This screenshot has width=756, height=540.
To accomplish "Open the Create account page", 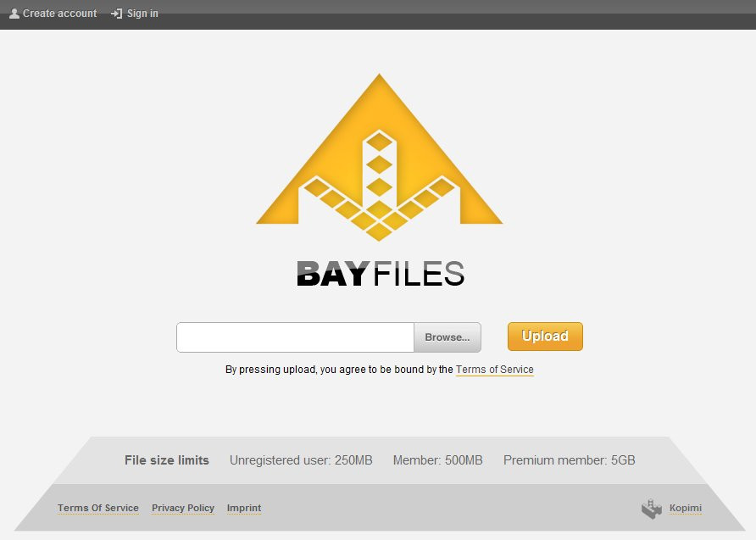I will point(58,13).
